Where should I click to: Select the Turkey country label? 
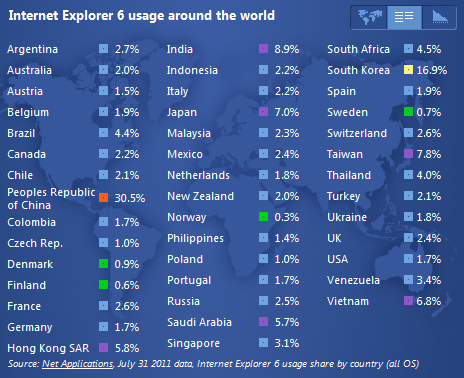point(344,196)
